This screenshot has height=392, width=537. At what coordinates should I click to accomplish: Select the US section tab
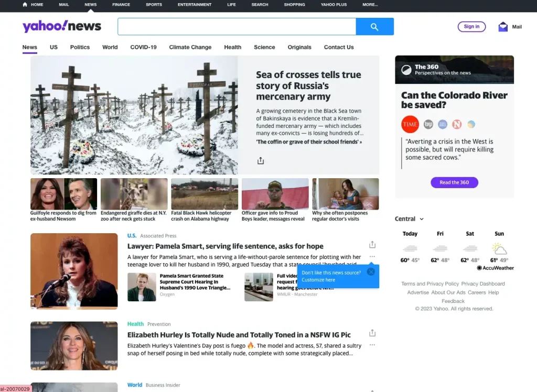pos(54,47)
